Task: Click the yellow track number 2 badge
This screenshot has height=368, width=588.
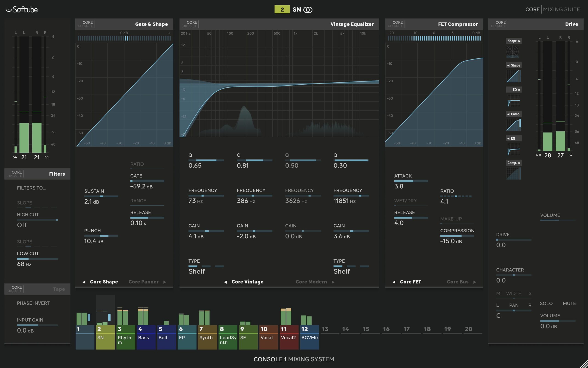Action: [x=282, y=9]
